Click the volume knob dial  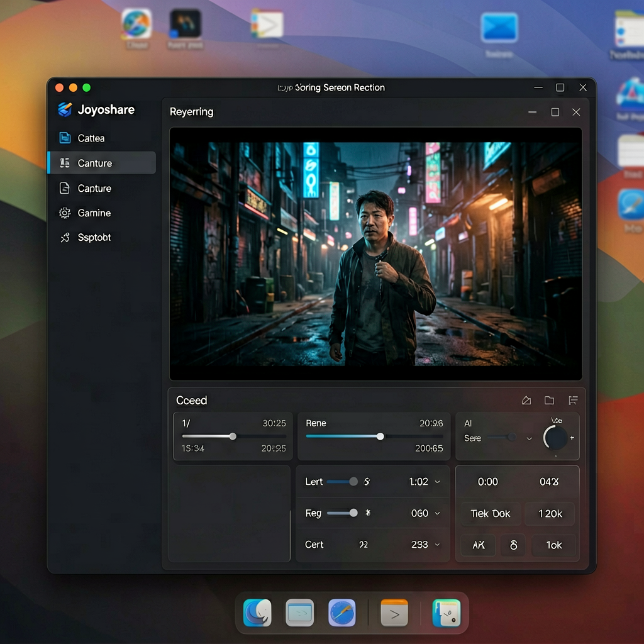pos(555,438)
